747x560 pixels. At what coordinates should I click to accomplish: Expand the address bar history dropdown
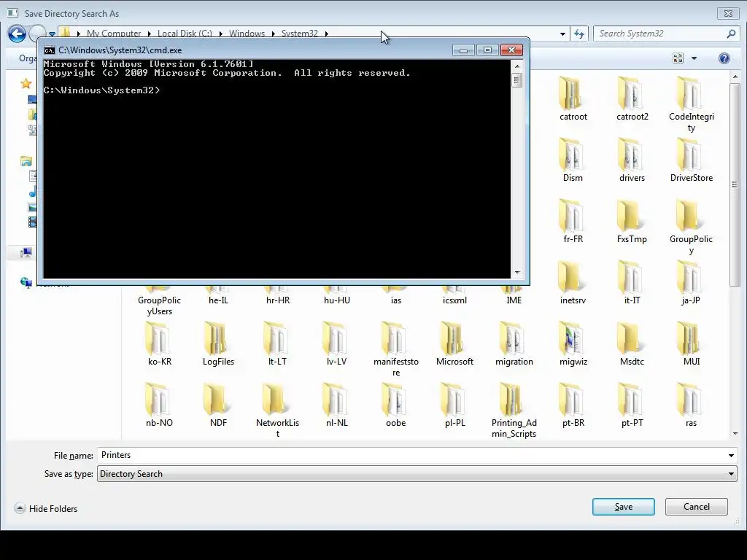(x=562, y=34)
